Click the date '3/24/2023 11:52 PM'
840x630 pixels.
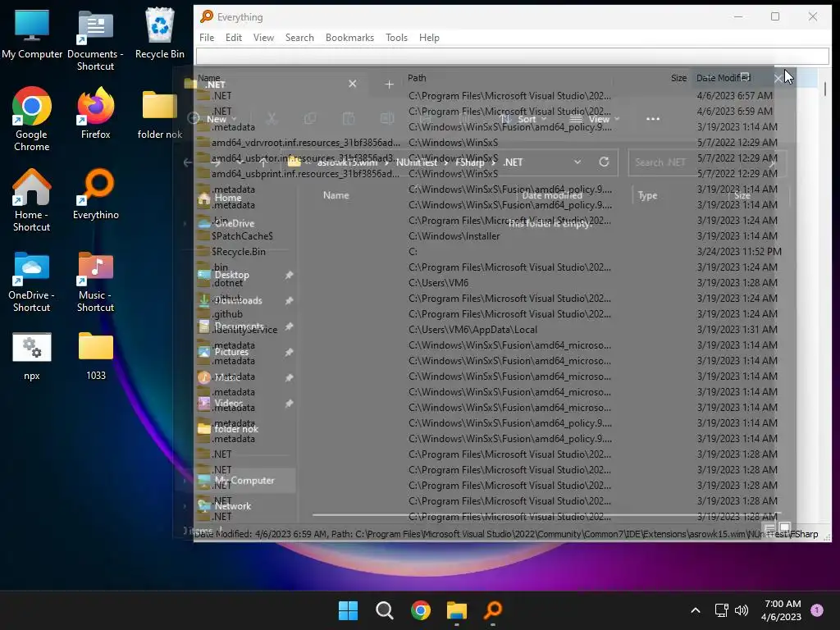click(739, 251)
